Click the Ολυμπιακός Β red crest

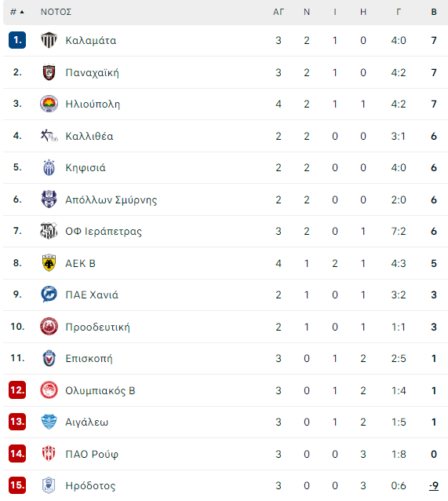point(49,390)
